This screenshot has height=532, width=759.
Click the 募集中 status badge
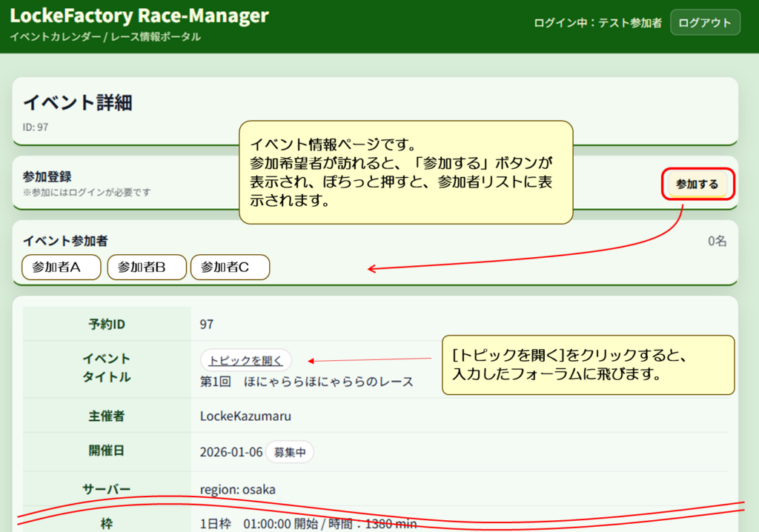290,452
